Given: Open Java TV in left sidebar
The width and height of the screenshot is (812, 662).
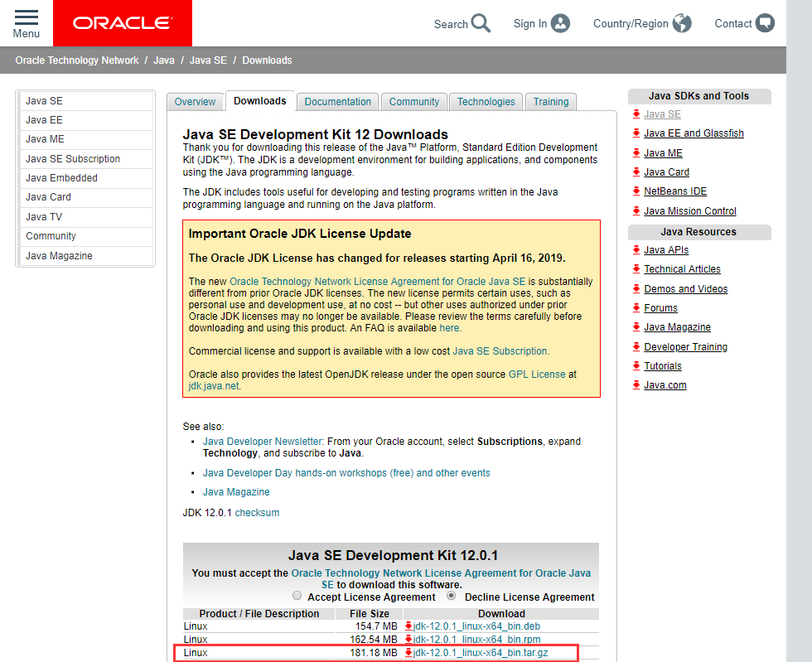Looking at the screenshot, I should click(86, 217).
